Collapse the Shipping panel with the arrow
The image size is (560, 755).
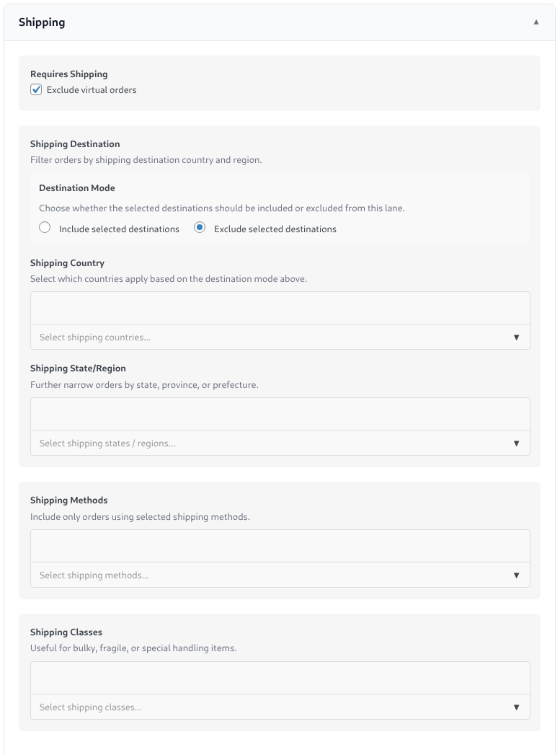pyautogui.click(x=535, y=22)
